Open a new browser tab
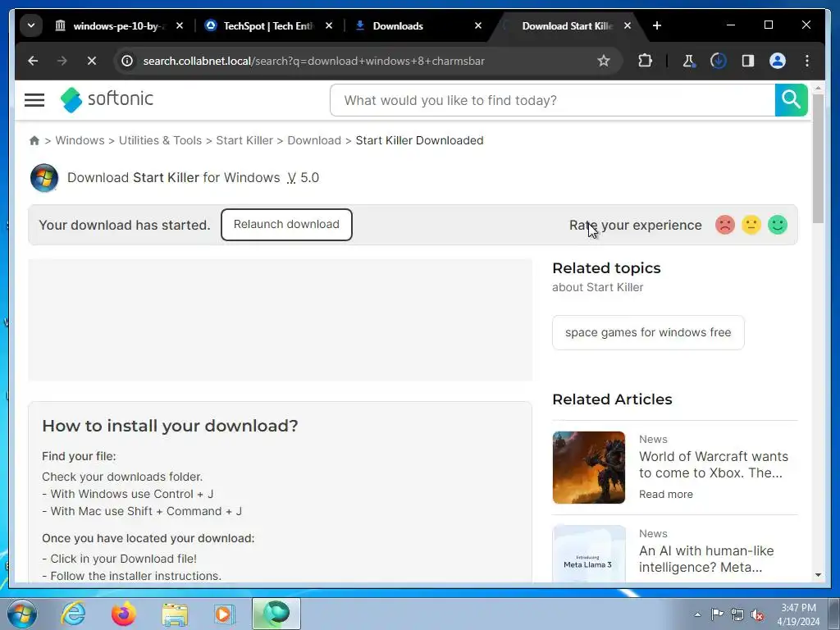The image size is (840, 630). (657, 25)
